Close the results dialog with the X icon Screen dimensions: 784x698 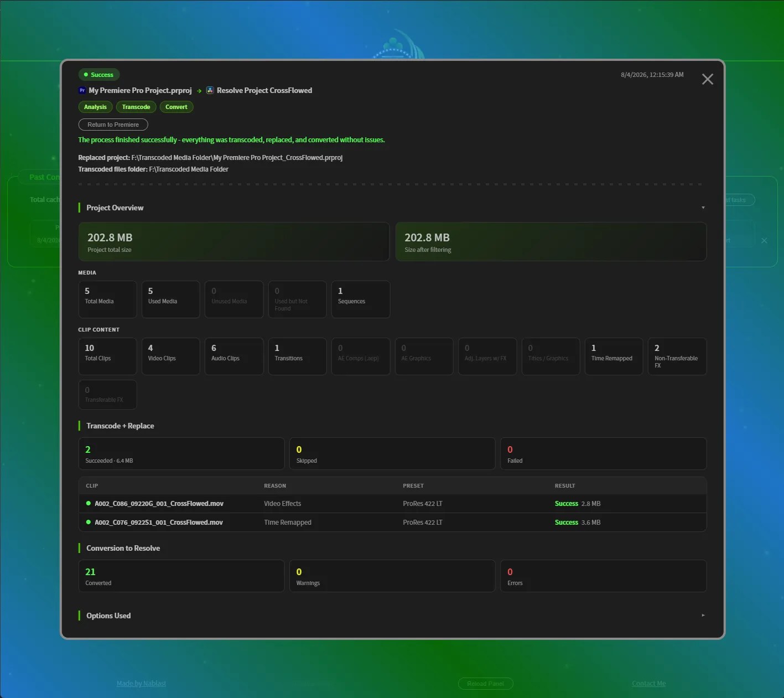[707, 79]
